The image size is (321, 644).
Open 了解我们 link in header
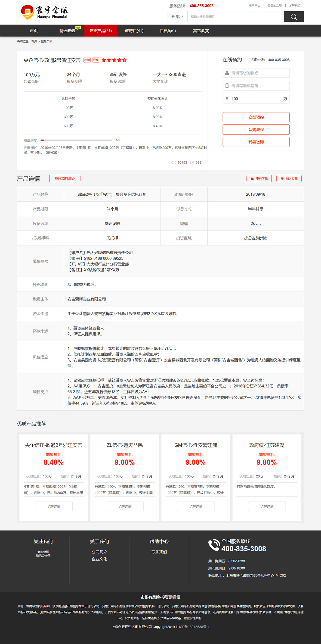click(295, 5)
